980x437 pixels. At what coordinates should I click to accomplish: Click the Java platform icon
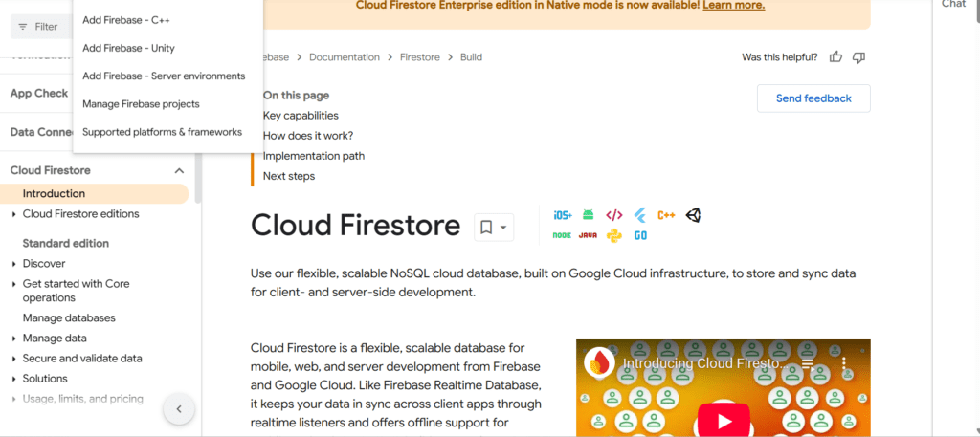588,235
